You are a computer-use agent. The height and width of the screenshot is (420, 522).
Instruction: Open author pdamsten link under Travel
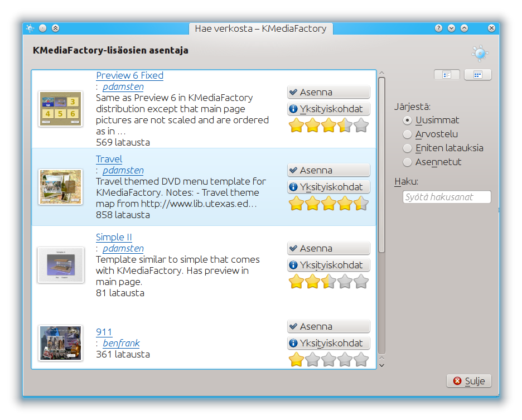tap(123, 170)
